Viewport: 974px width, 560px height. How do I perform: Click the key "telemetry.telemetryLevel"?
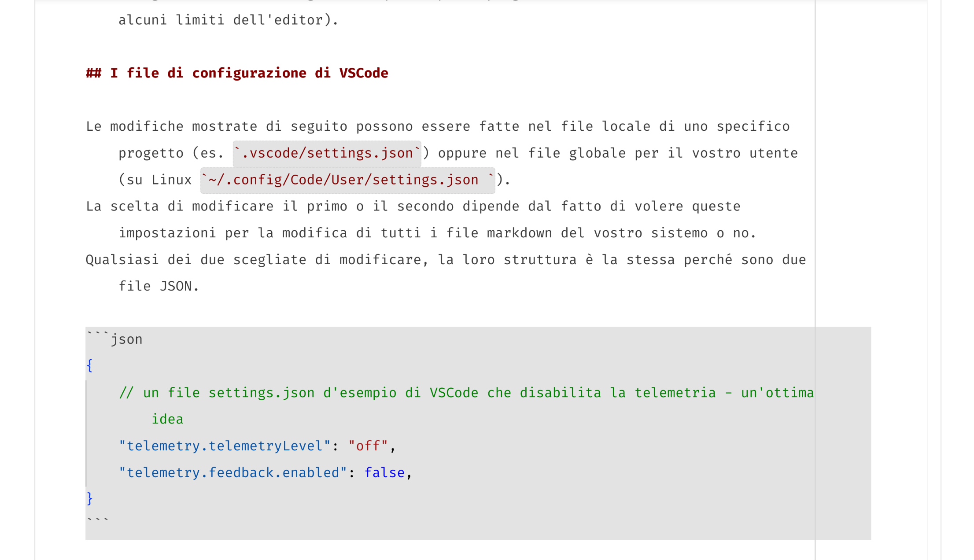coord(225,446)
